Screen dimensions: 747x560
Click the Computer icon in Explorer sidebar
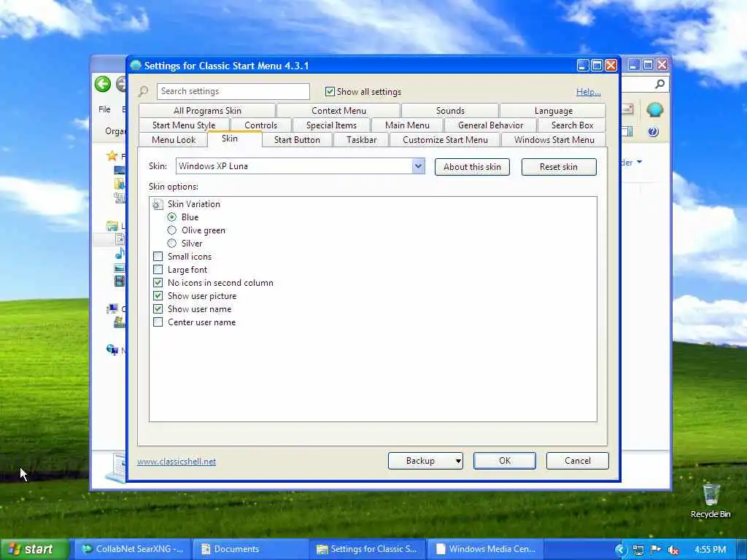pyautogui.click(x=112, y=308)
